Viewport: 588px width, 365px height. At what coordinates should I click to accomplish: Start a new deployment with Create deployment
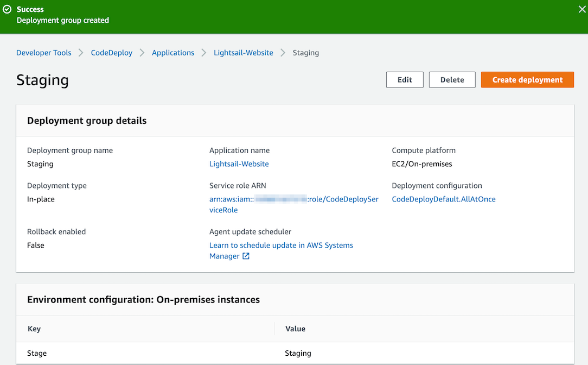[x=527, y=80]
